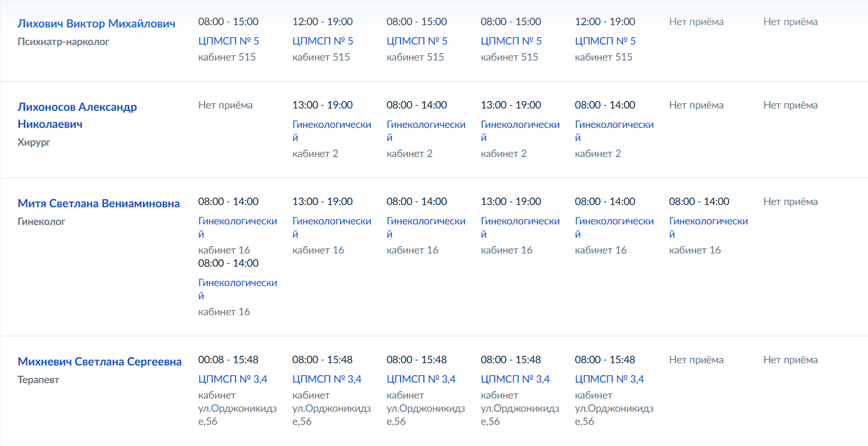
Task: Click the Психиатр-нарколог specialty text
Action: [x=63, y=42]
